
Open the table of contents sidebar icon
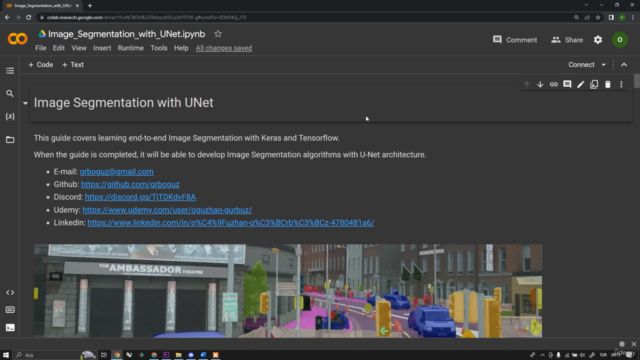click(10, 71)
